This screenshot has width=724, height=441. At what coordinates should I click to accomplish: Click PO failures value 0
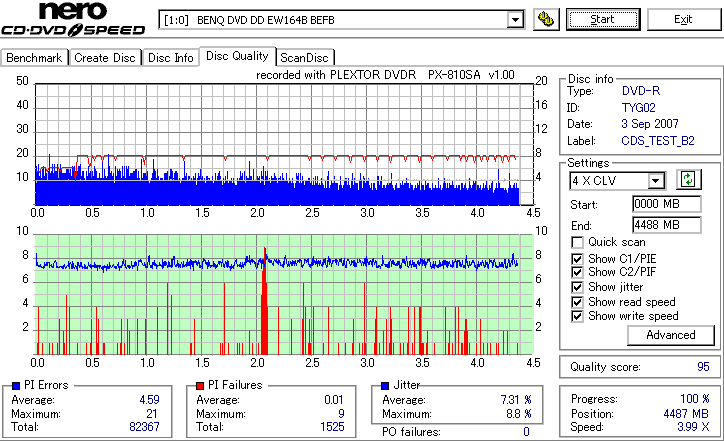[x=526, y=432]
